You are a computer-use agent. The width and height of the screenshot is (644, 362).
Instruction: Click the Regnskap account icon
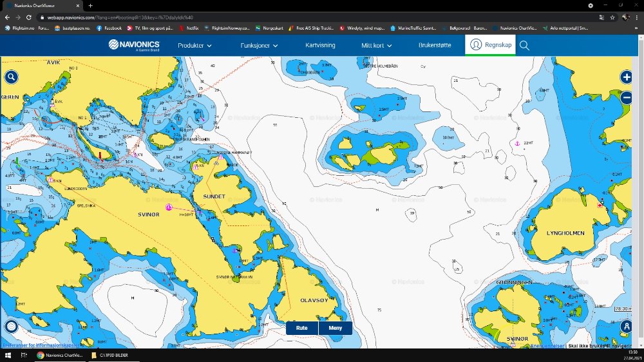click(x=476, y=44)
